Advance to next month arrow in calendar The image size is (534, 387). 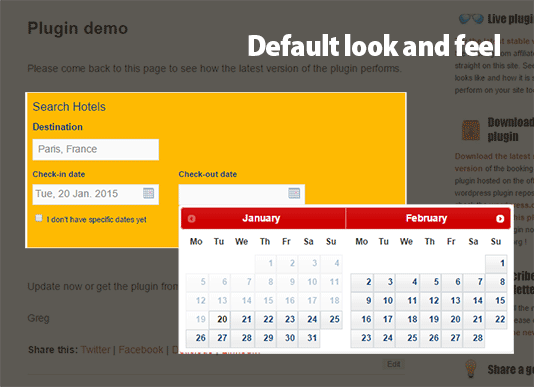pos(500,218)
